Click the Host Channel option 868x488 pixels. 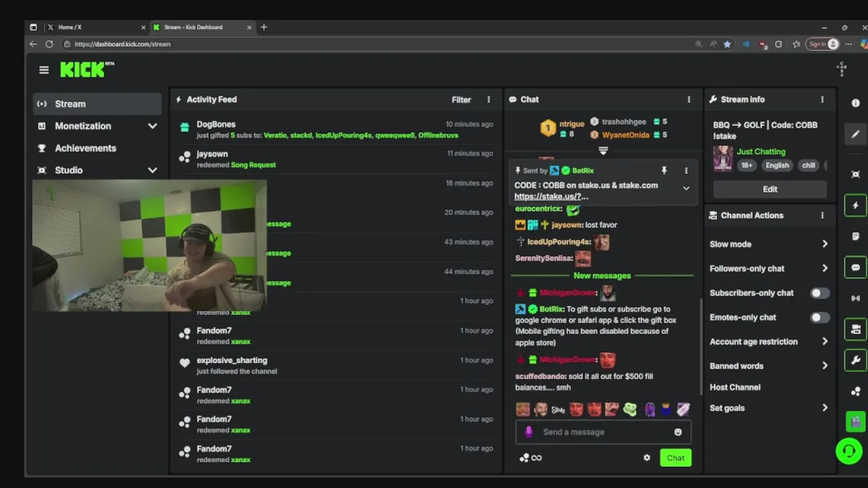(735, 387)
